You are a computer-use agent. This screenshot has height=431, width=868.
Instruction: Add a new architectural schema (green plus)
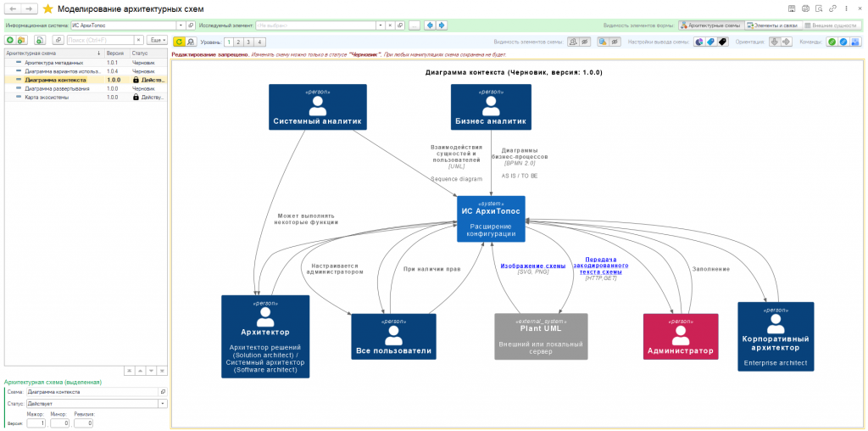tap(10, 41)
